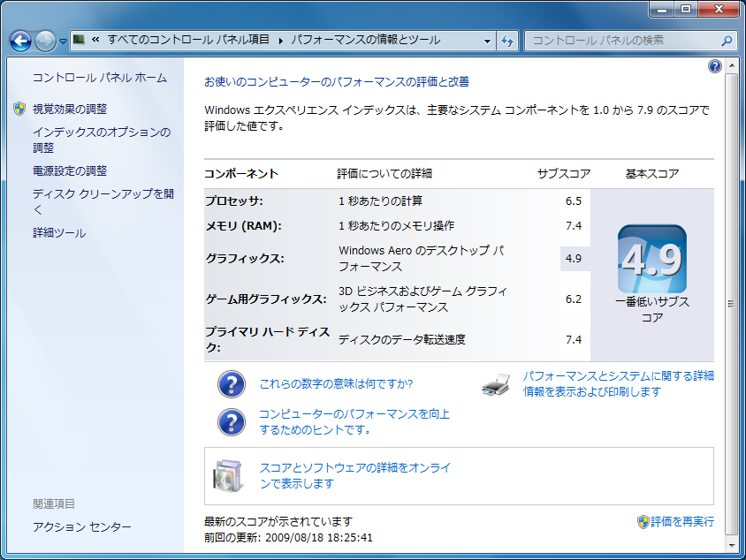Open これらの数字の意味は何ですか? link

pyautogui.click(x=336, y=383)
